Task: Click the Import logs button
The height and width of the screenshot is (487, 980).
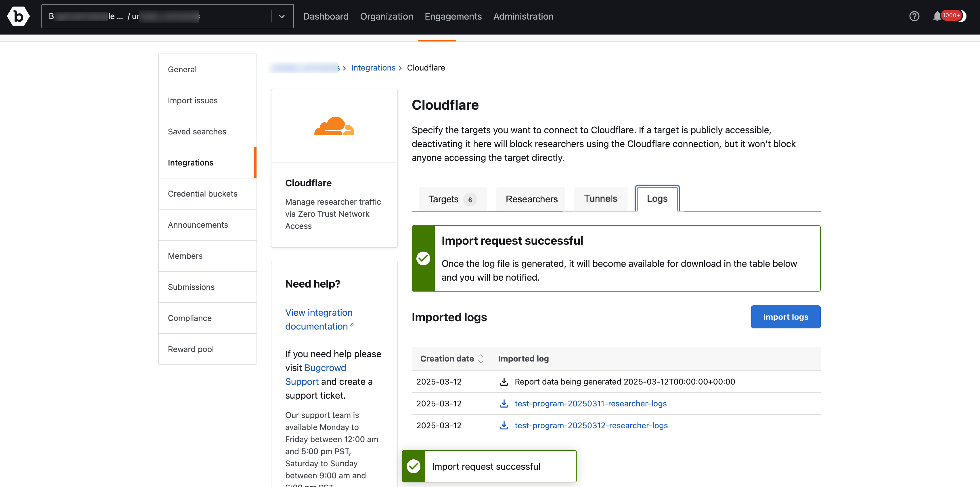Action: click(786, 317)
